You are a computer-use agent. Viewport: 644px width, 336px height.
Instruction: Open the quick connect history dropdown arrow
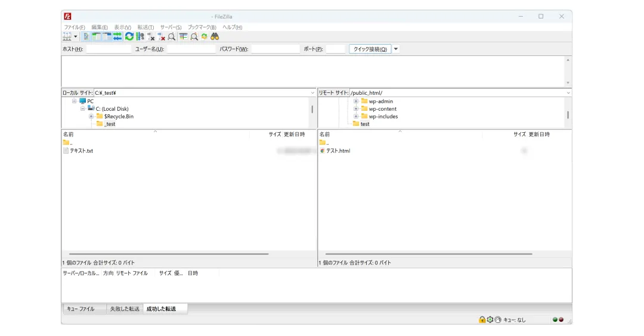point(396,49)
